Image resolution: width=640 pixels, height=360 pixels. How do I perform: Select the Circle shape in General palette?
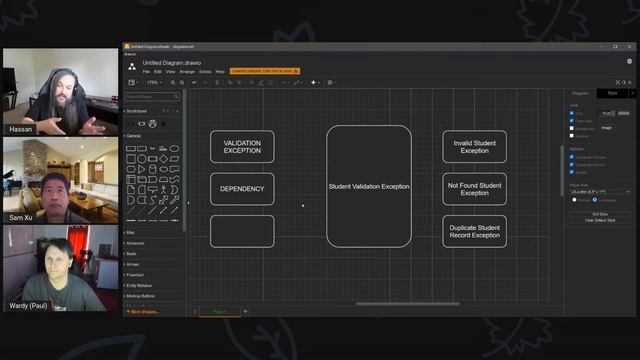pyautogui.click(x=142, y=159)
